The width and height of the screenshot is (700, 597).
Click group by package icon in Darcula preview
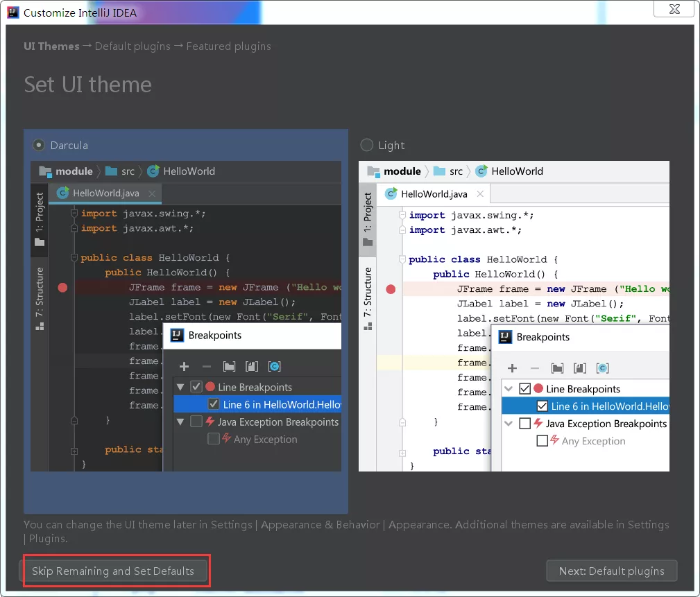(229, 367)
